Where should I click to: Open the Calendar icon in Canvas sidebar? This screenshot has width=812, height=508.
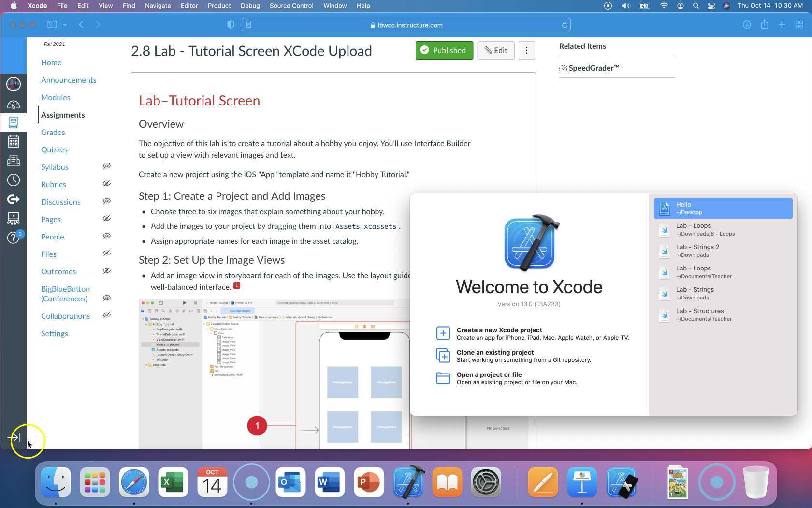coord(14,141)
